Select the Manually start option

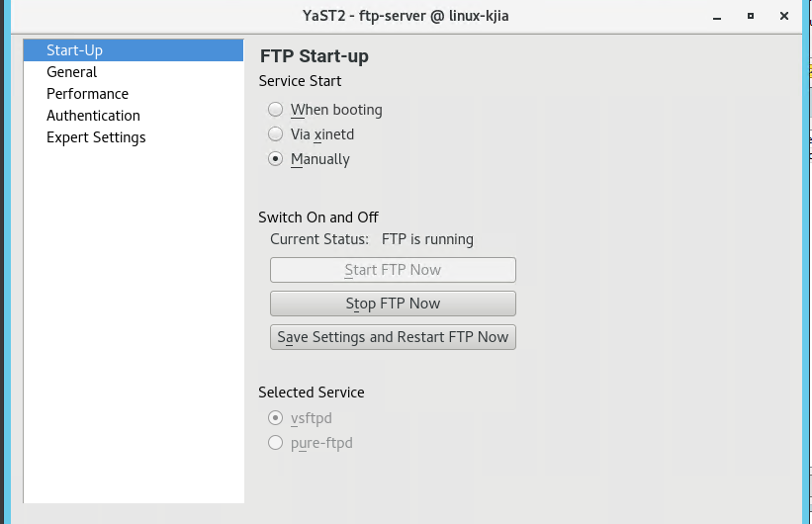pyautogui.click(x=276, y=159)
